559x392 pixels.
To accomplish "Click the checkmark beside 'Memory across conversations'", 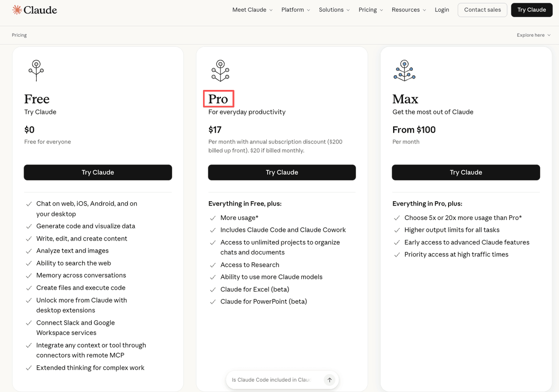I will 29,275.
